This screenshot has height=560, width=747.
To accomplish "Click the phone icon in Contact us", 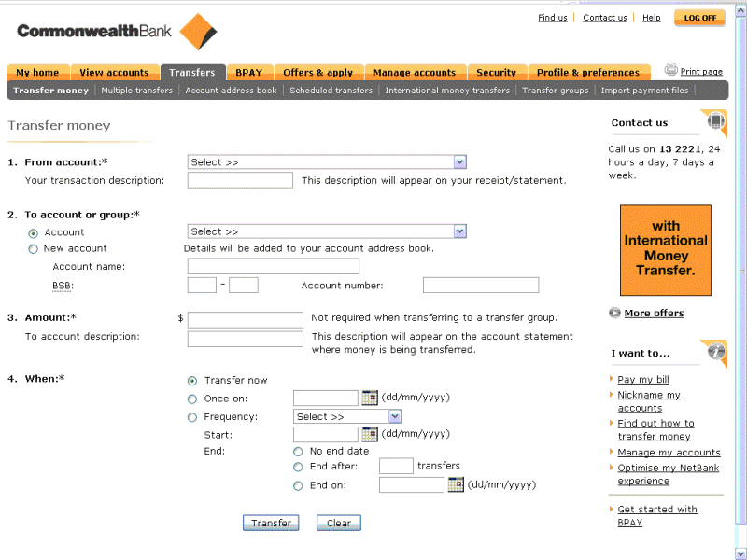I will (x=715, y=121).
